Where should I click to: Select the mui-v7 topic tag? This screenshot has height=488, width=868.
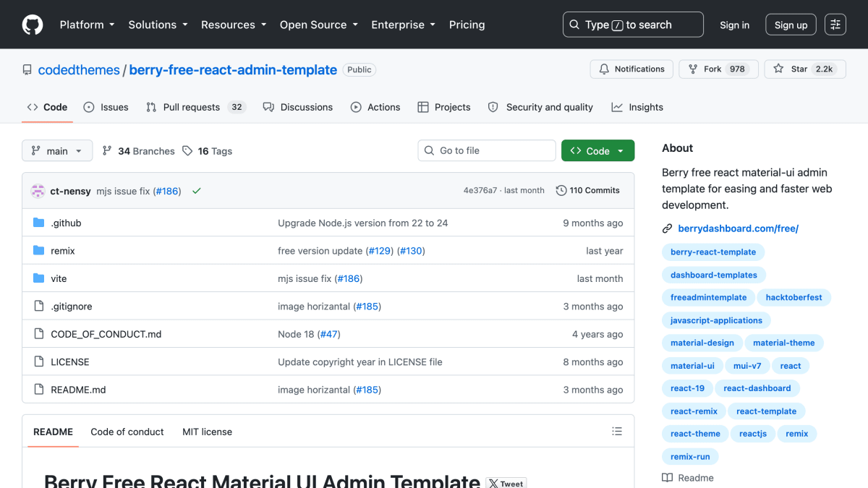[747, 366]
